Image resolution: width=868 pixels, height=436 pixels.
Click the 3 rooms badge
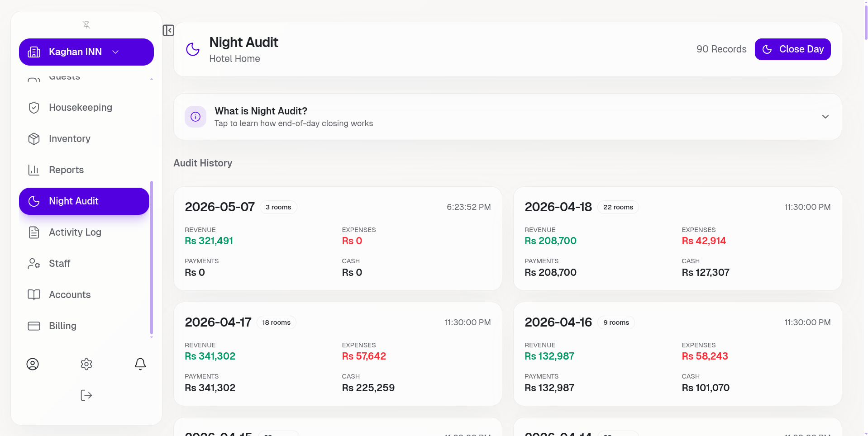pos(278,207)
